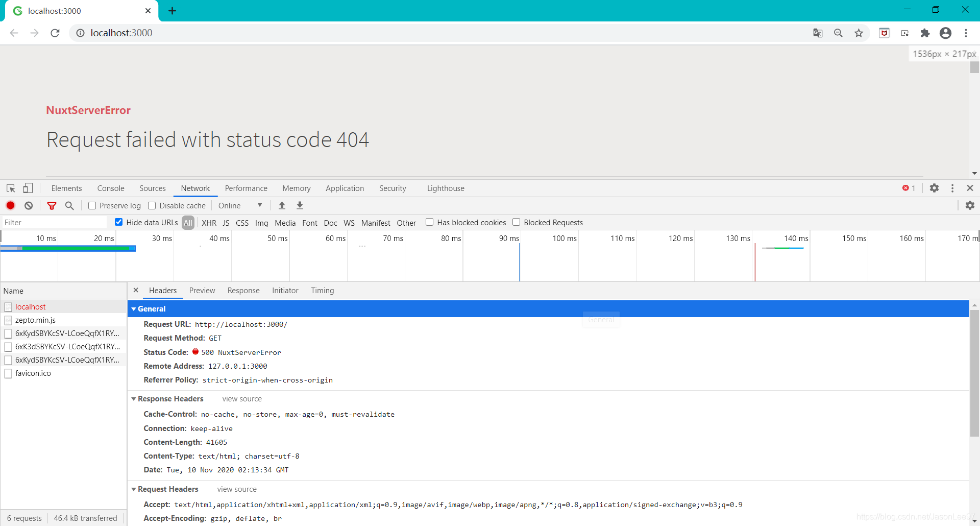Uncheck Hide data URLs
Viewport: 980px width, 526px height.
[x=118, y=222]
